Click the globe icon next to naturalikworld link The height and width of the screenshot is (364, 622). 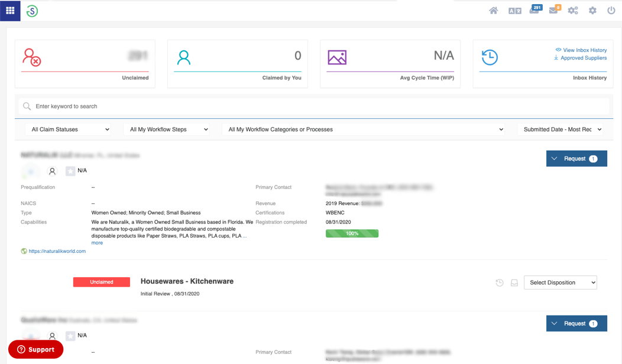(x=24, y=251)
